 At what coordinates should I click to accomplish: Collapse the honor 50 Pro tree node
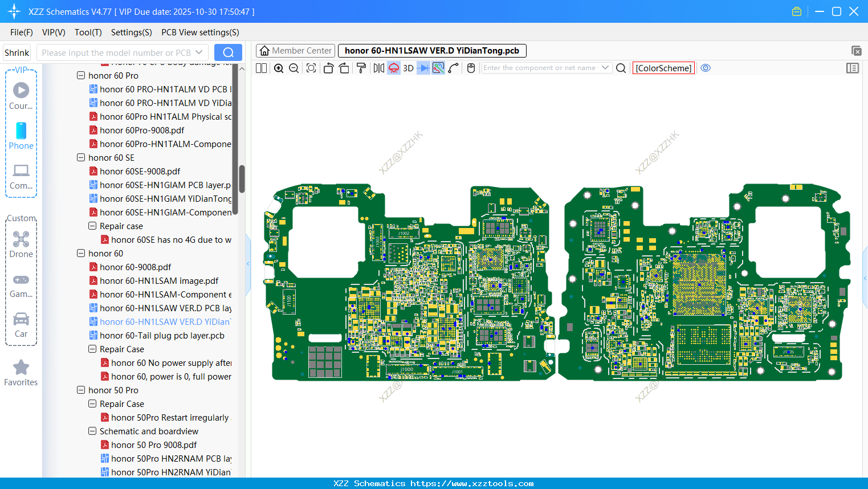pos(81,390)
